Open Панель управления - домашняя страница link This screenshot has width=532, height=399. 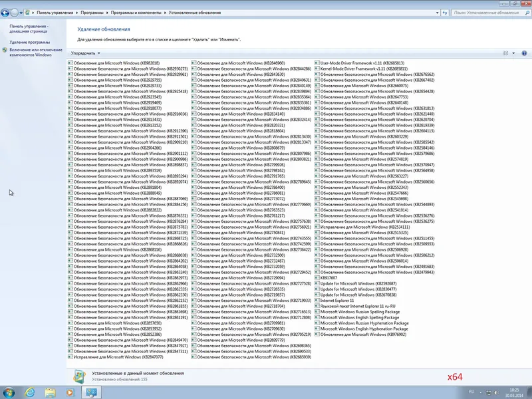29,29
